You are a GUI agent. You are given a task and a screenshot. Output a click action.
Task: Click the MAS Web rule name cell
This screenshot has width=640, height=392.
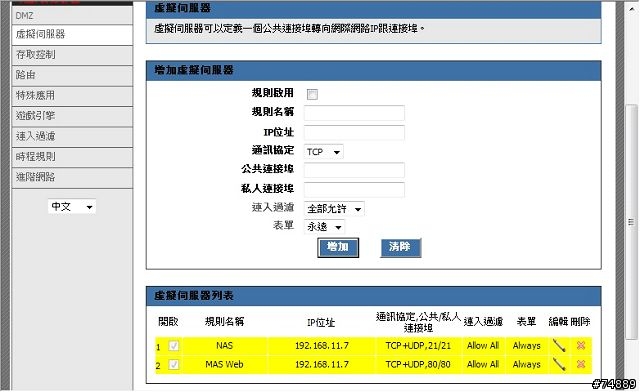click(x=224, y=364)
